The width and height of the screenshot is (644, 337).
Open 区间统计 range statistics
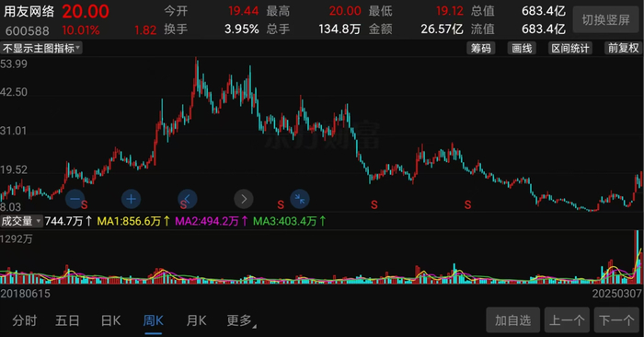[x=570, y=48]
